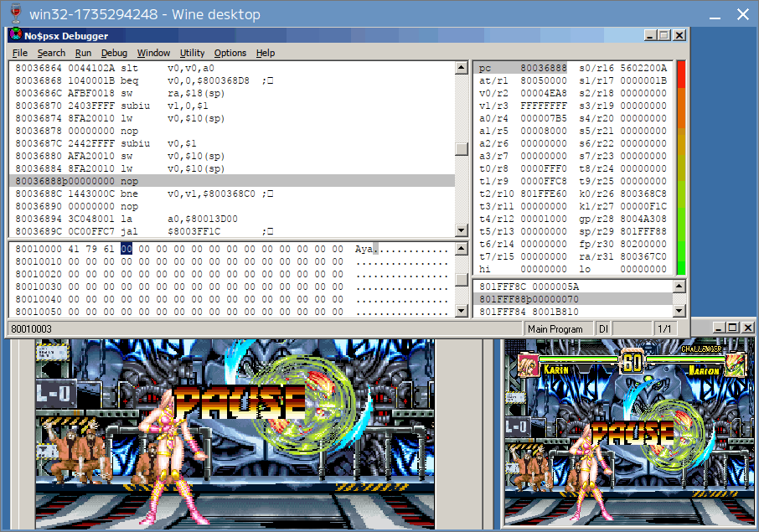Maximize the small game screen window
759x532 pixels.
(x=733, y=328)
